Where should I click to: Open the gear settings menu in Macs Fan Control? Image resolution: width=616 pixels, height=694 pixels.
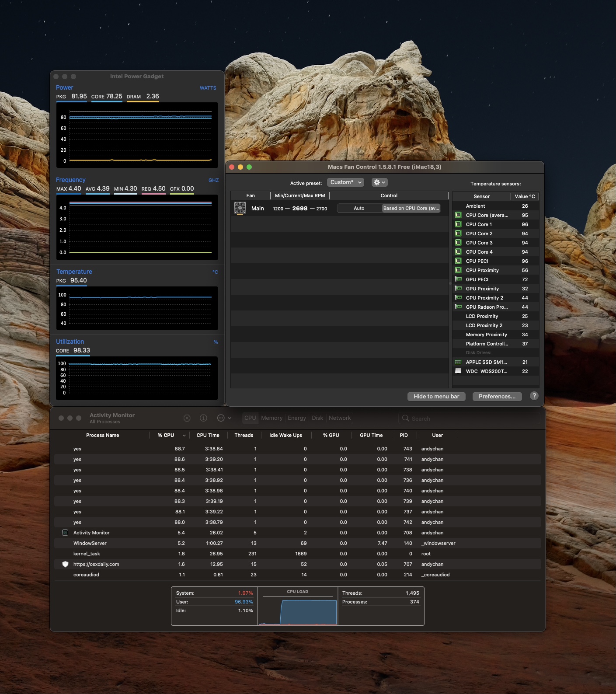[x=379, y=182]
